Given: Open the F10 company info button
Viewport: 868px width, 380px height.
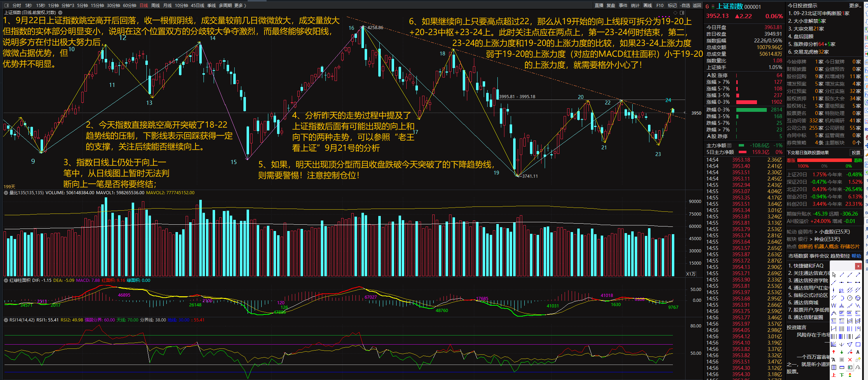Looking at the screenshot, I should tap(660, 5).
